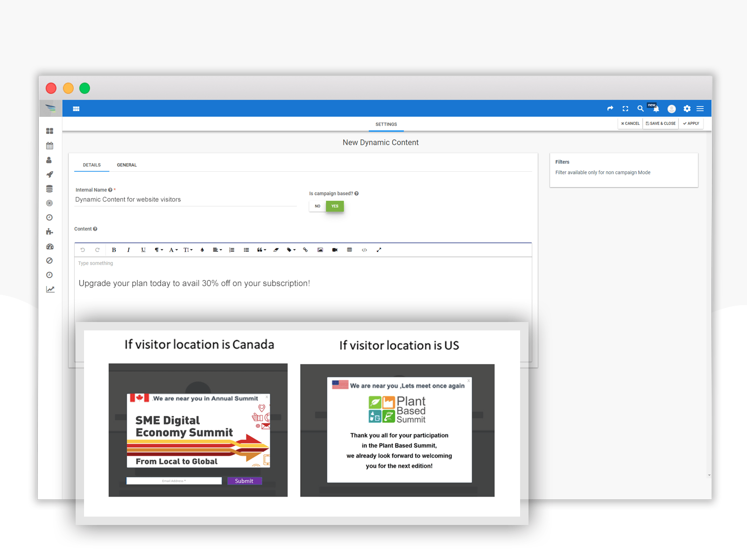The image size is (747, 560).
Task: Open the dashboard grid sidebar icon
Action: click(x=49, y=131)
